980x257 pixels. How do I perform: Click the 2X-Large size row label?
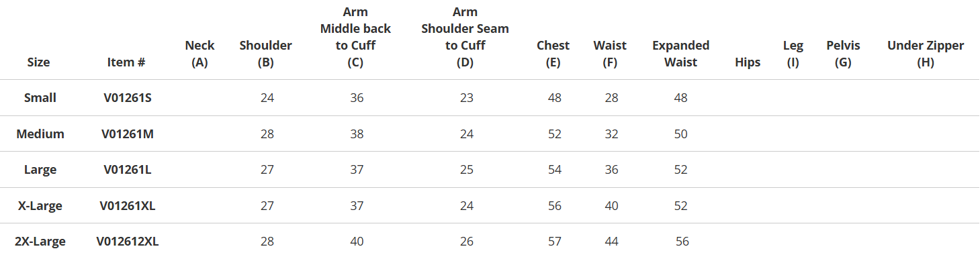[40, 242]
